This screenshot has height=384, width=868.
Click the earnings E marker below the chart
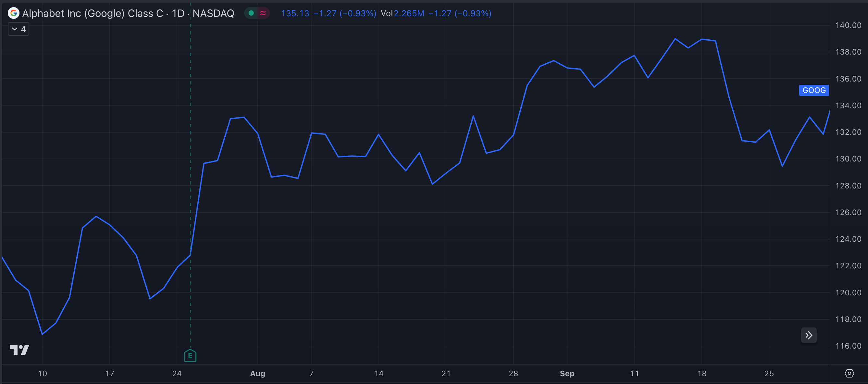click(x=190, y=355)
